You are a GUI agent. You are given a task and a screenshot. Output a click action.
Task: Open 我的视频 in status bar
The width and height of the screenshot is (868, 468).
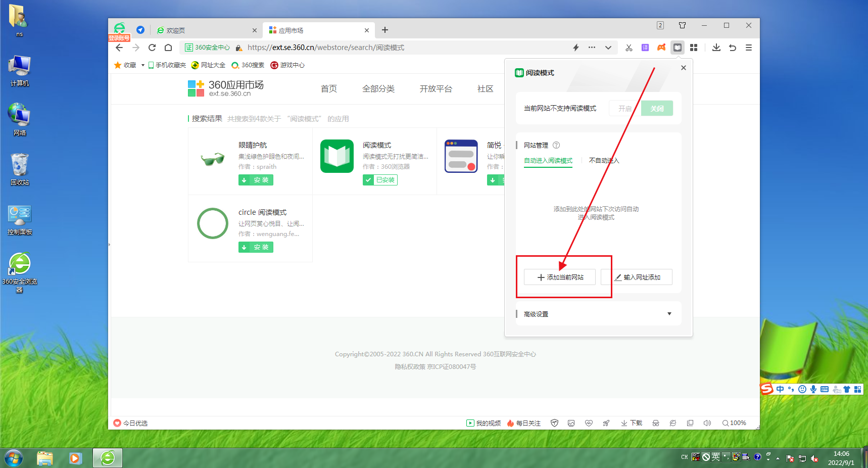484,423
